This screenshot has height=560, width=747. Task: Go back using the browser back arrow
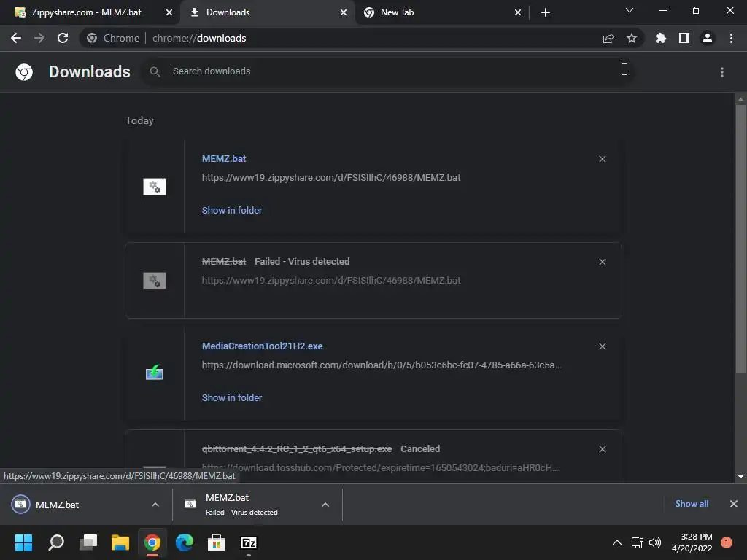[16, 38]
